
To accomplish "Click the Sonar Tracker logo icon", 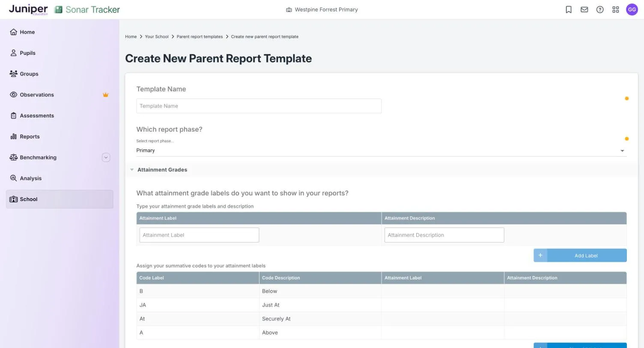I will click(x=58, y=9).
